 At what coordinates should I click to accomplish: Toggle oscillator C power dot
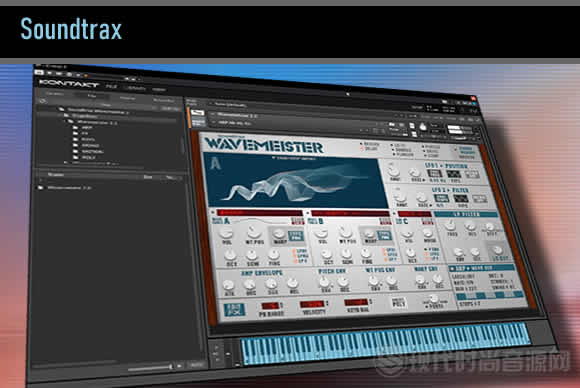(395, 213)
